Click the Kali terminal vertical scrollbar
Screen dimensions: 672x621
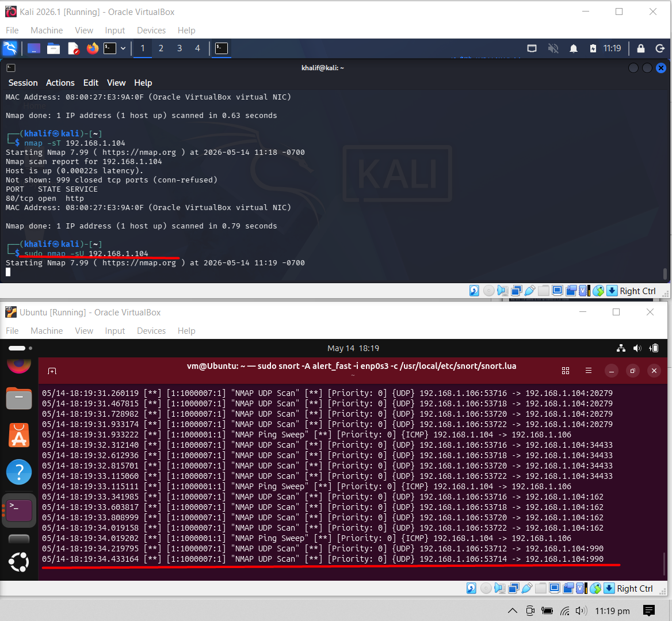pos(665,273)
